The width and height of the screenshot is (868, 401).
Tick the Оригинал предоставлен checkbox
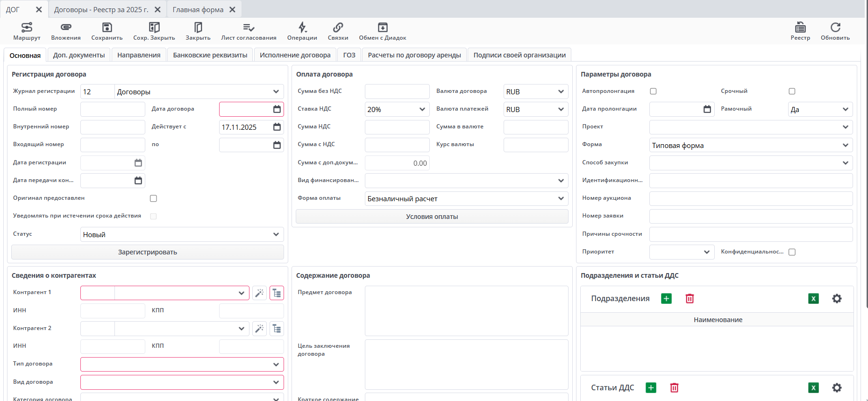pos(153,198)
